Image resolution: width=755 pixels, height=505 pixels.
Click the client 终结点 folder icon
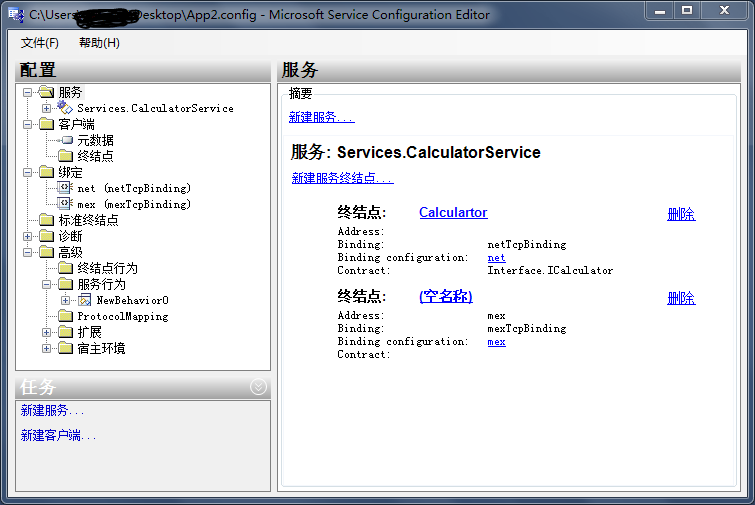pos(65,156)
